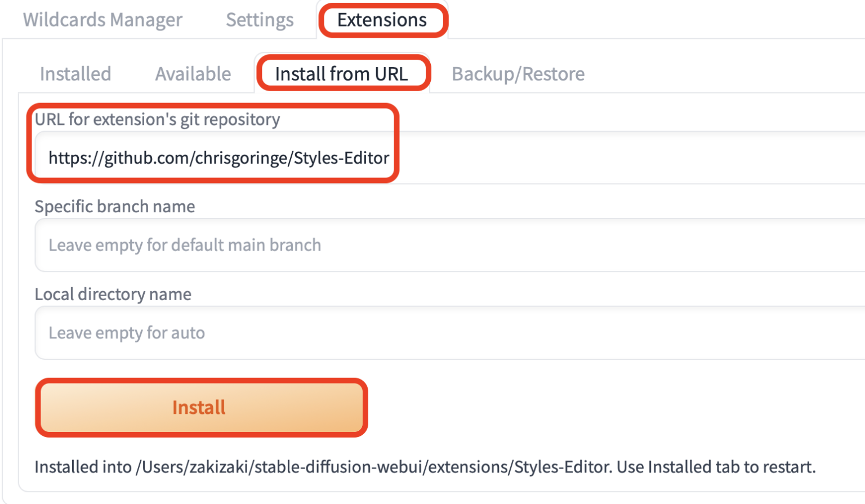Go to the Settings tab
This screenshot has width=865, height=504.
tap(258, 20)
